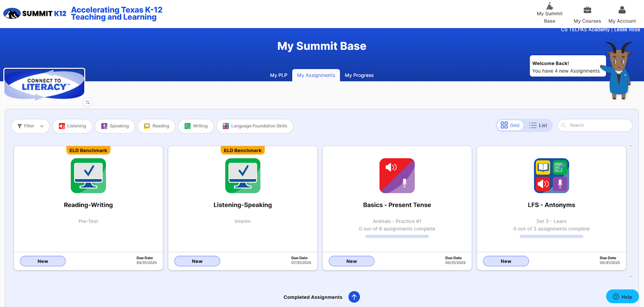Click "Set 3 - Learn" text

(551, 221)
